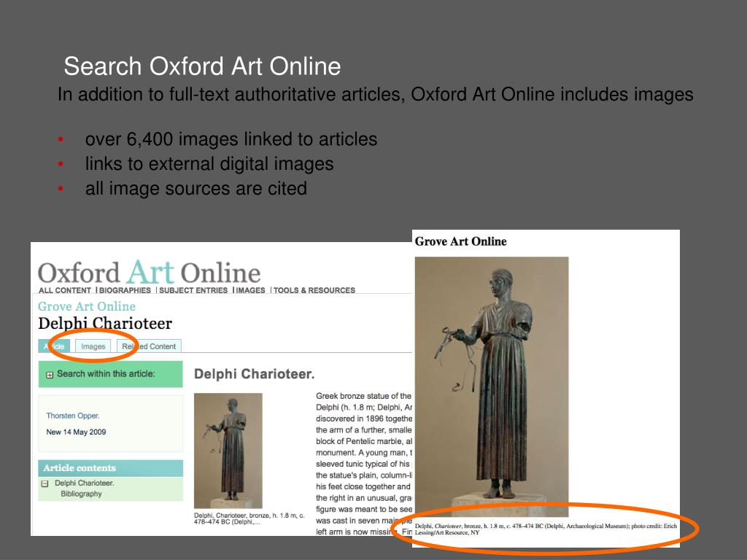Open the small Charioteer thumbnail in the article
Screen dimensions: 747x560
pyautogui.click(x=228, y=451)
